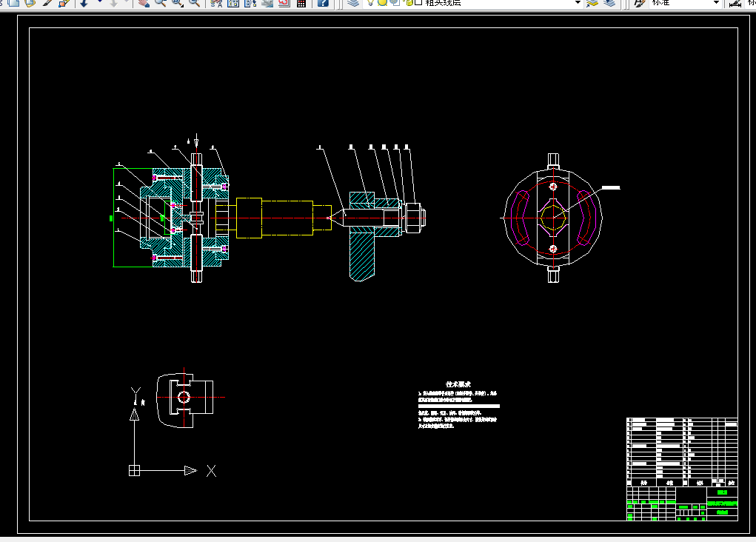The height and width of the screenshot is (542, 756).
Task: Click the blue Undo arrow
Action: [x=84, y=3]
